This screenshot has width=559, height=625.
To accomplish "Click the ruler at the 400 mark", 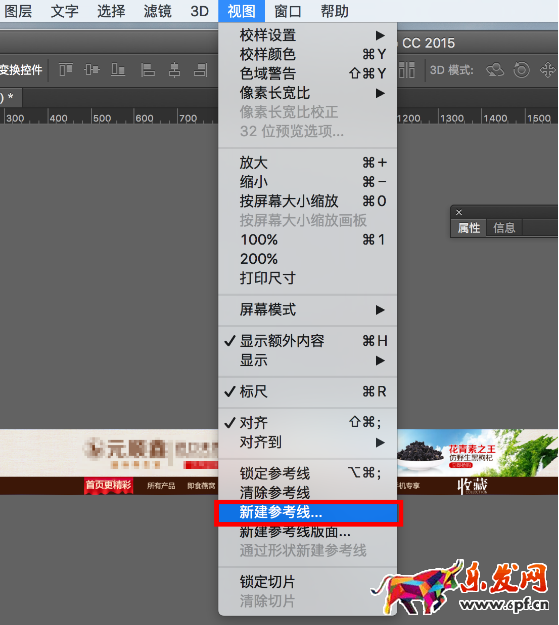I will pos(59,118).
